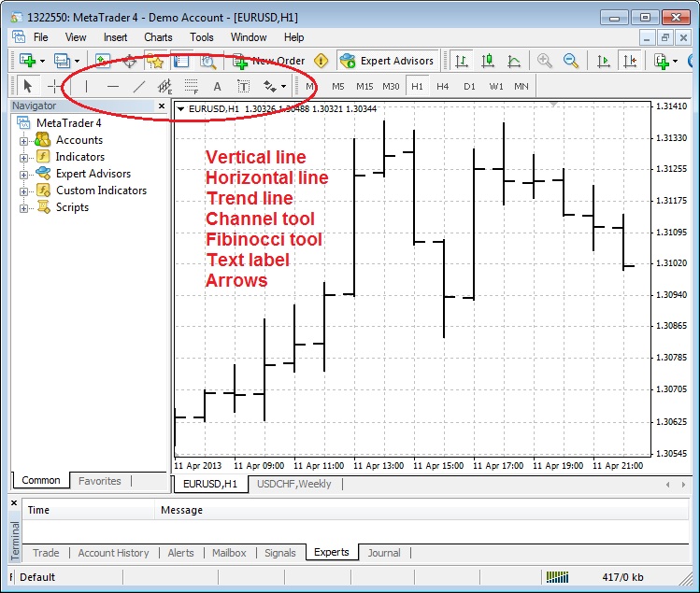Select the Crosshair tool
This screenshot has width=700, height=593.
(54, 86)
